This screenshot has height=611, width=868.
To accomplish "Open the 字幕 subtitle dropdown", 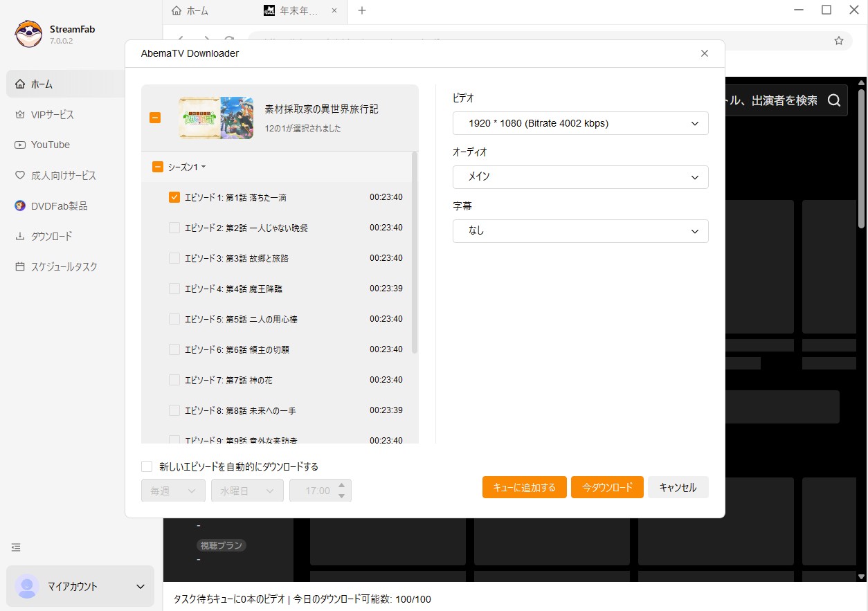I will point(580,230).
